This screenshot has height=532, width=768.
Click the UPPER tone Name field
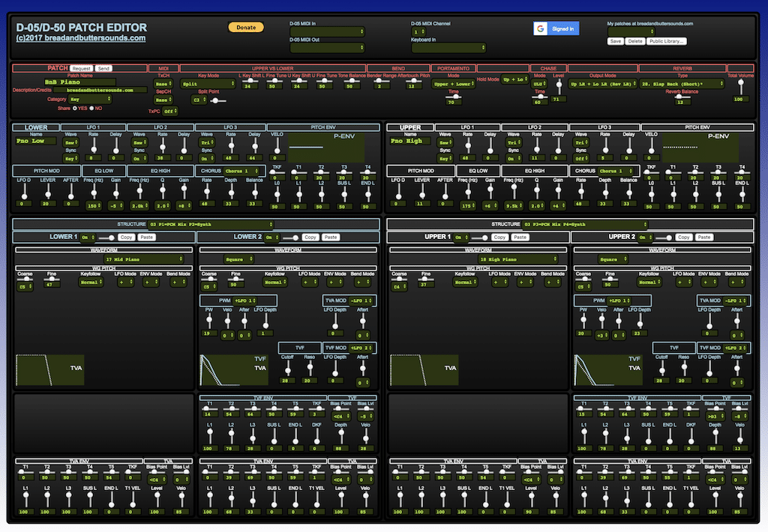pos(410,141)
